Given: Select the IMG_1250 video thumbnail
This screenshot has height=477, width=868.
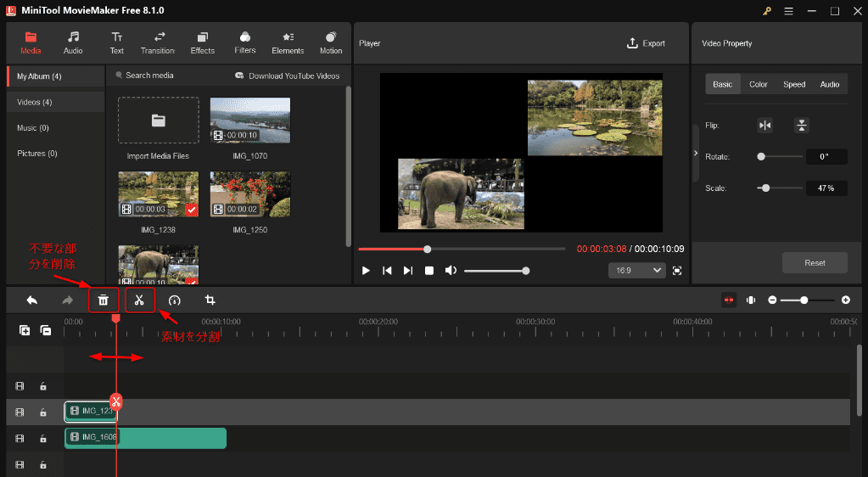Looking at the screenshot, I should point(250,194).
